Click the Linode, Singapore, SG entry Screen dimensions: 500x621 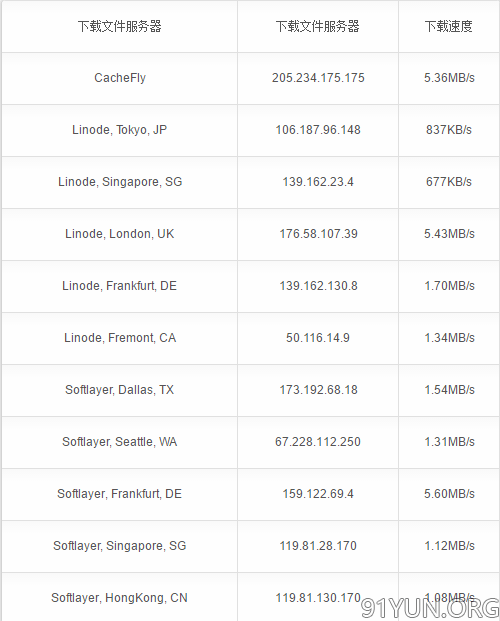120,182
